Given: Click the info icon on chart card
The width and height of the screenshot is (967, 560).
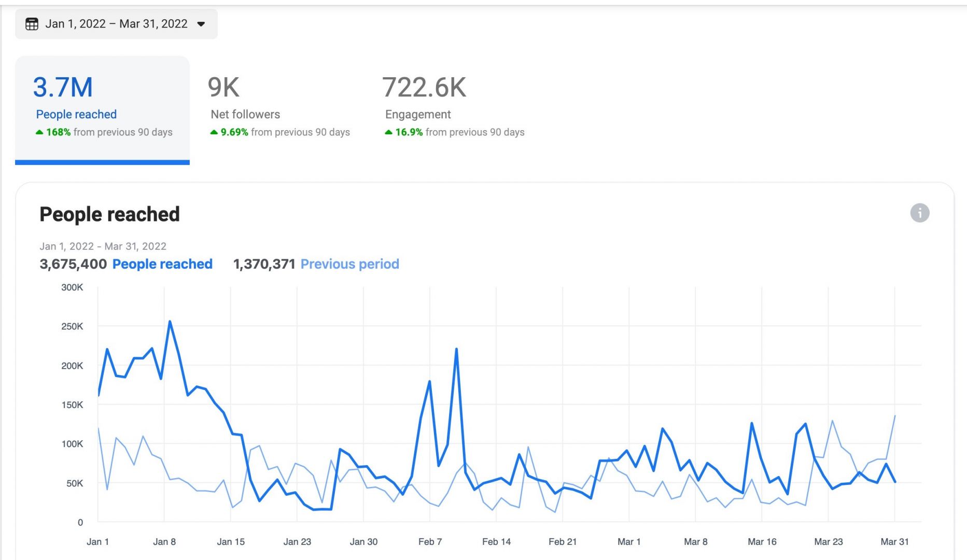Looking at the screenshot, I should [919, 213].
